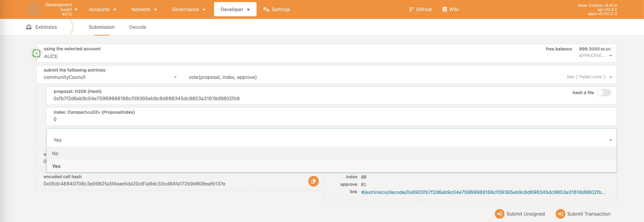This screenshot has height=222, width=644.
Task: Switch to the Decode tab
Action: (138, 27)
